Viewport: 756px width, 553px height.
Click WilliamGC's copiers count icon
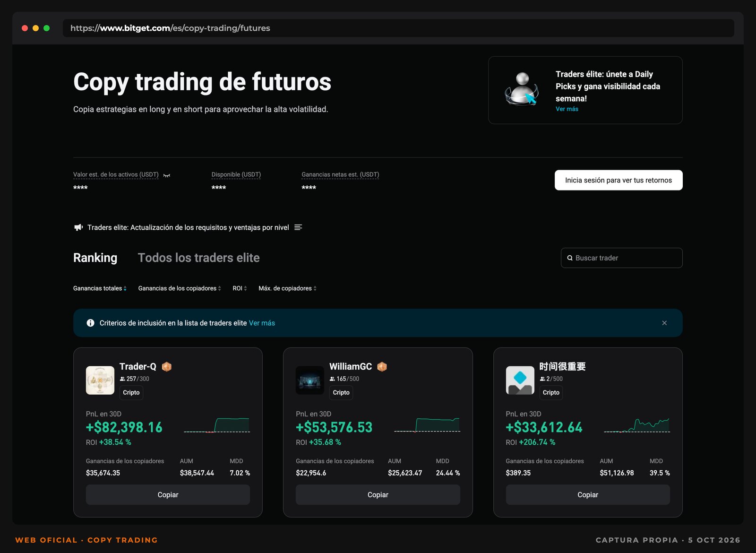(332, 379)
